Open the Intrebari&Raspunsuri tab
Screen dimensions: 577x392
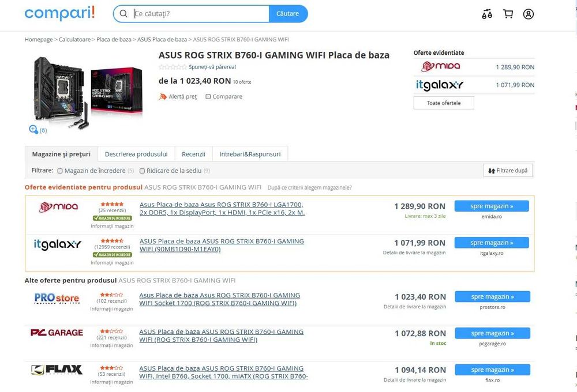tap(250, 154)
